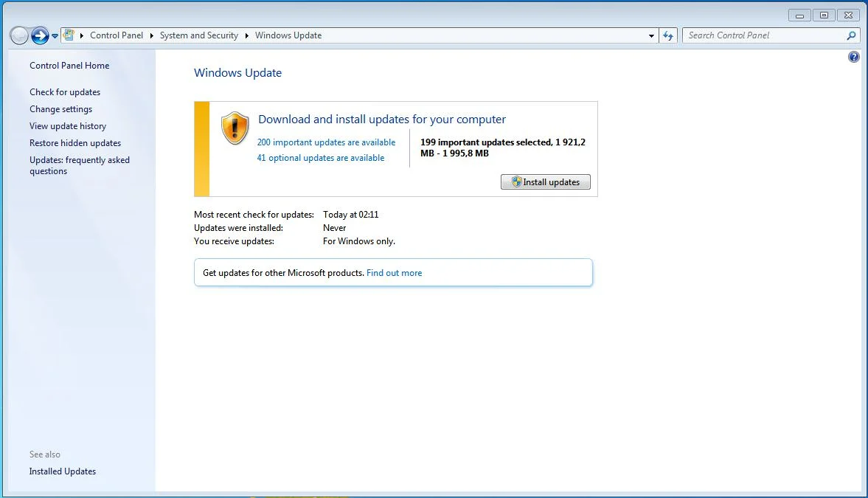Open the 200 important updates link
Screen dimensions: 868x498
(x=326, y=142)
